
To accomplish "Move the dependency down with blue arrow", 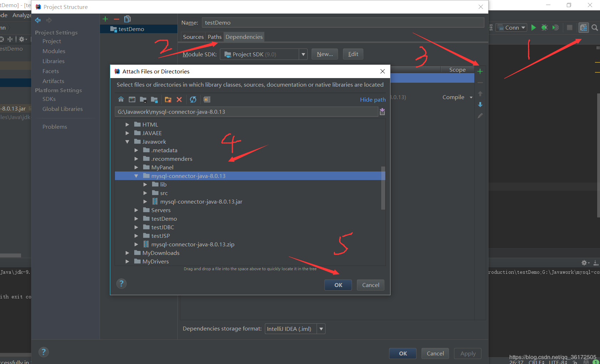I will tap(480, 104).
